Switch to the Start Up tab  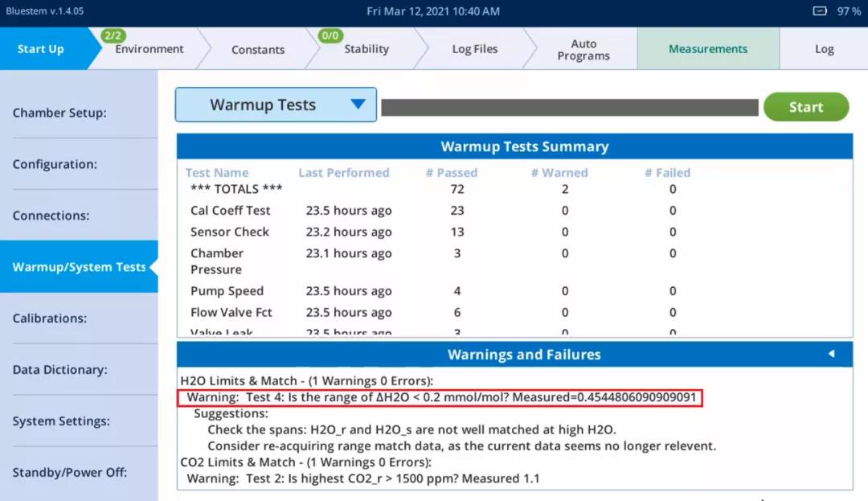point(41,49)
